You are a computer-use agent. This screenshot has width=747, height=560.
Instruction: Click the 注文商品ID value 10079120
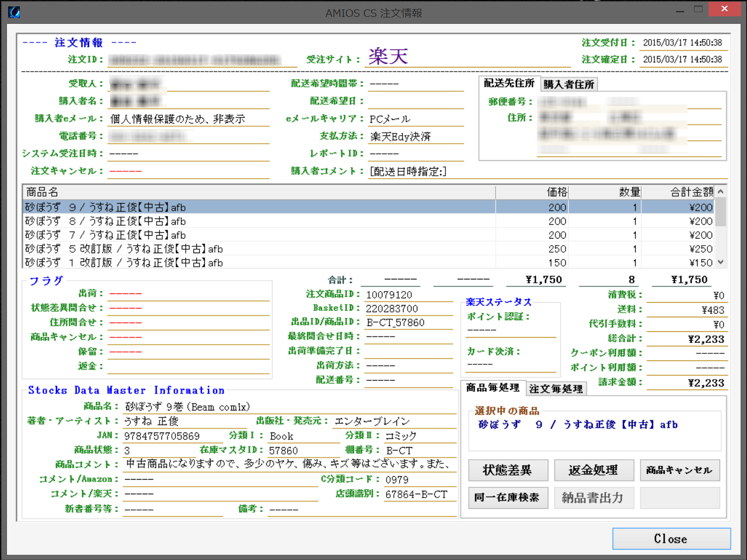point(408,295)
